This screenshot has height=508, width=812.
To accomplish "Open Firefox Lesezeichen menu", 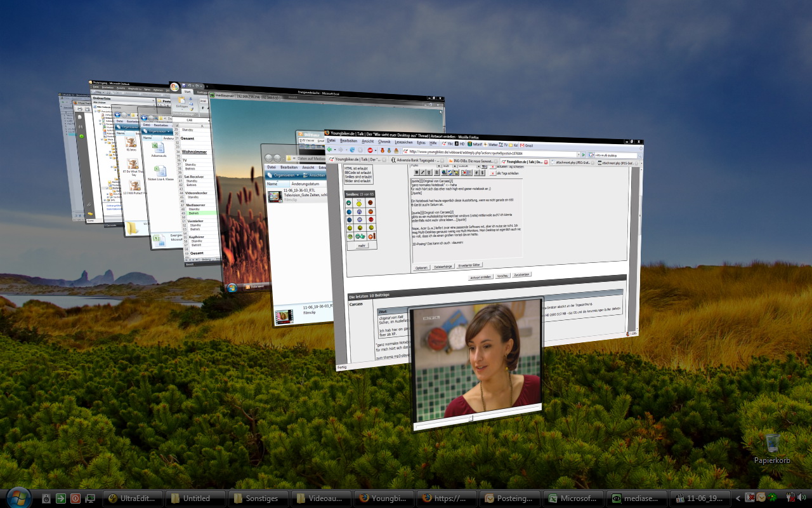I will [x=403, y=142].
